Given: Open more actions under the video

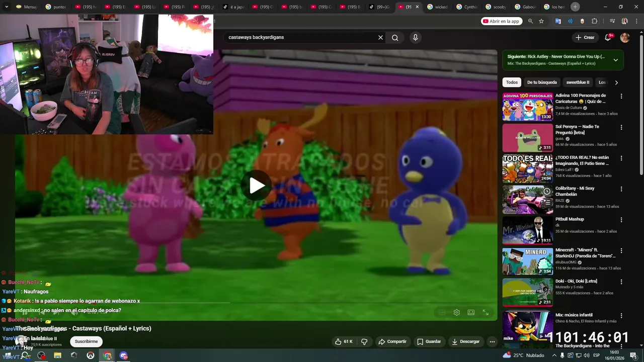Looking at the screenshot, I should point(493,341).
